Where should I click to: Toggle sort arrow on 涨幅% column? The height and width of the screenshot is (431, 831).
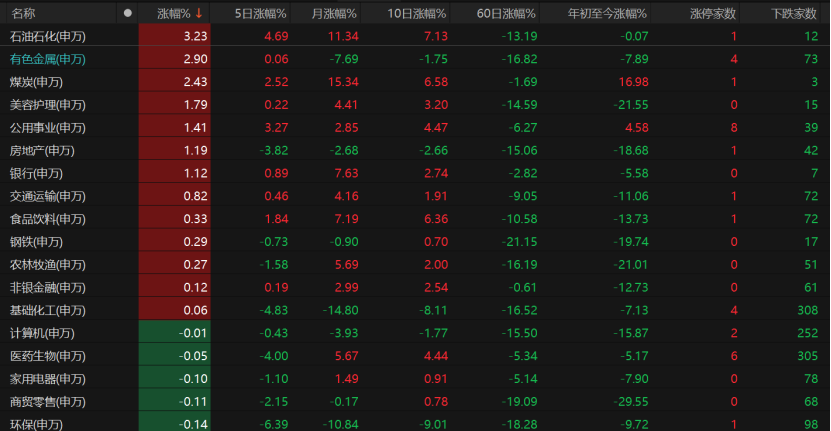tap(199, 13)
